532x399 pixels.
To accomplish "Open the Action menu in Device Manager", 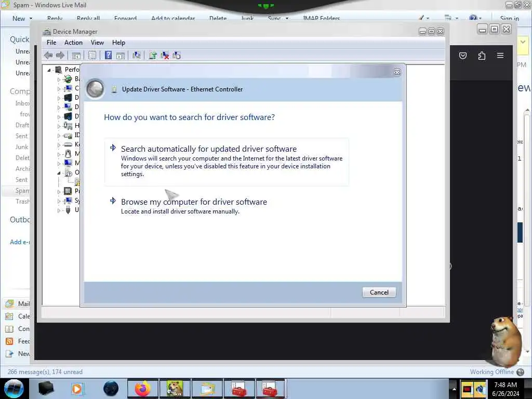I will click(73, 43).
